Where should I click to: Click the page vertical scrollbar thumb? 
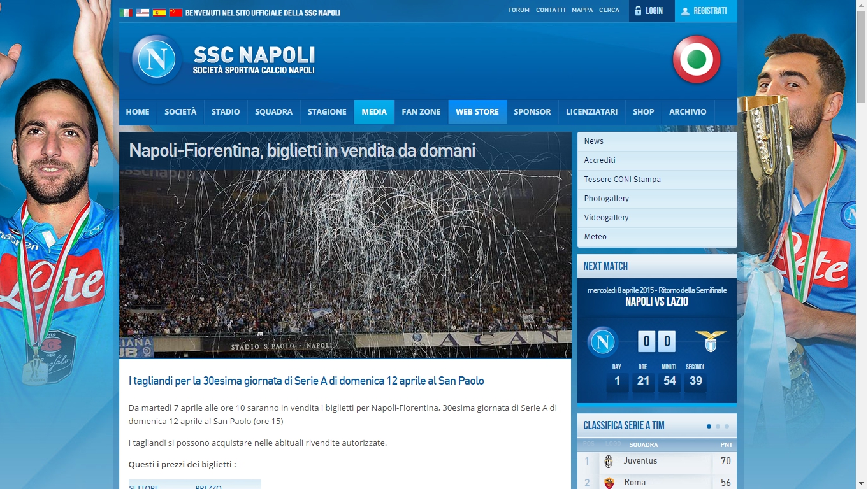[x=862, y=57]
